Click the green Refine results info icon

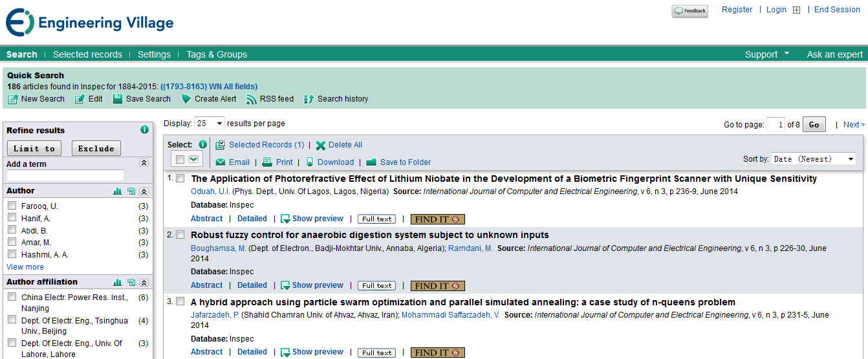pos(144,130)
